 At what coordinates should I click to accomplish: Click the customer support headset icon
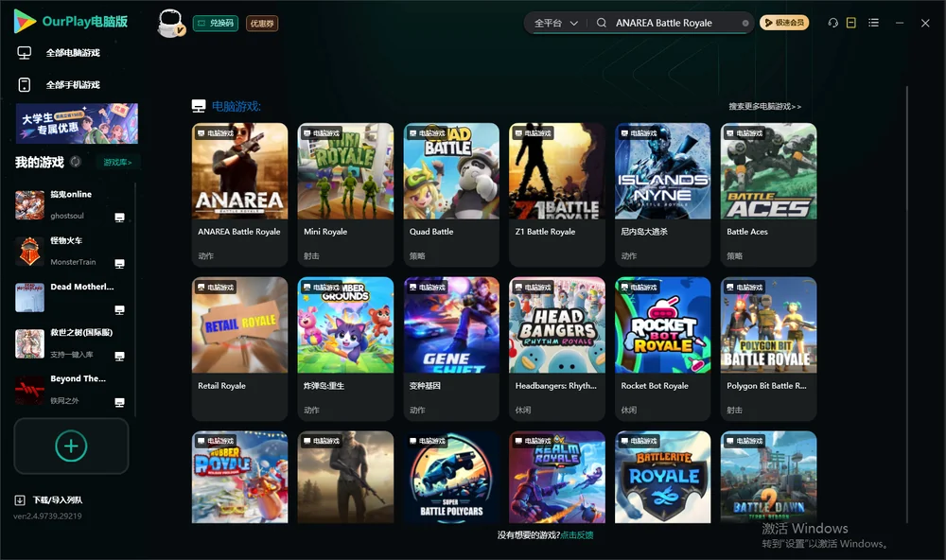click(x=832, y=23)
